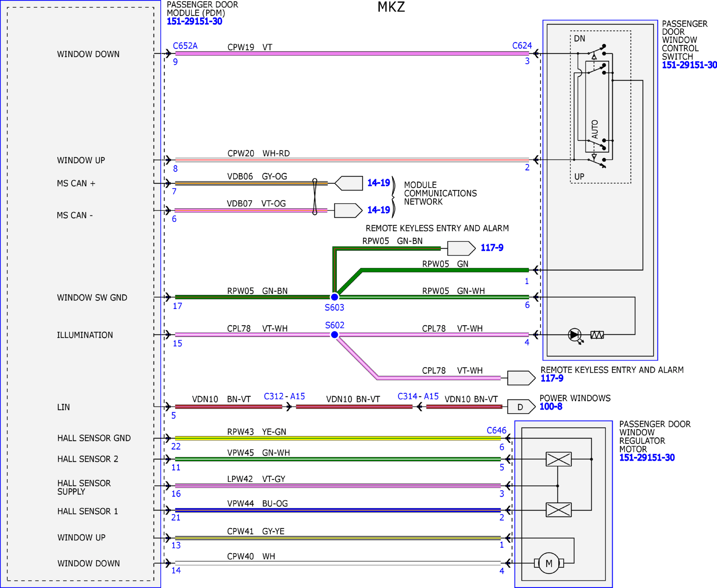Click the yellow-green RPW43 wire line
717x588 pixels.
(x=338, y=438)
